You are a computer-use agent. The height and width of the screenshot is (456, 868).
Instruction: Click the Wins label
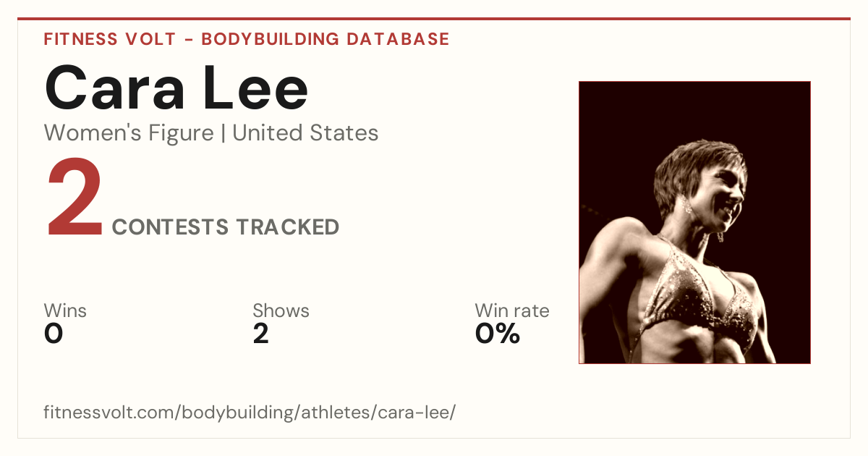click(65, 311)
